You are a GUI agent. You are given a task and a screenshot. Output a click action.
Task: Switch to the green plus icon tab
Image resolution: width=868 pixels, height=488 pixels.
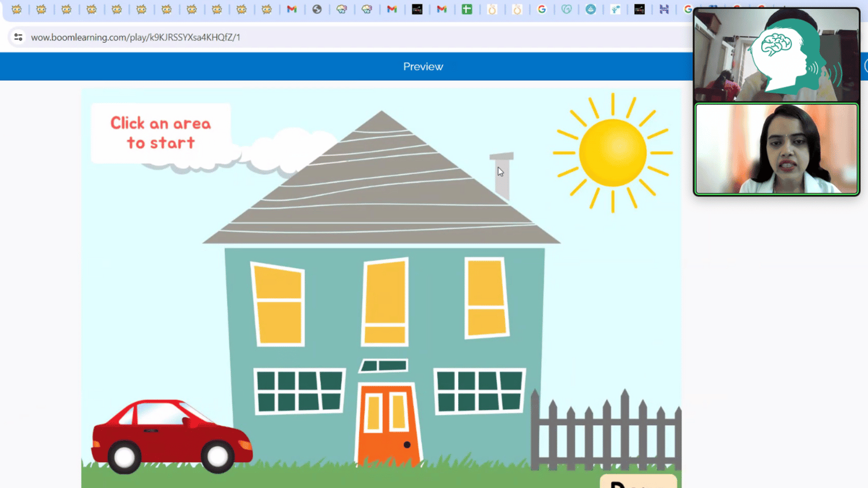point(467,10)
